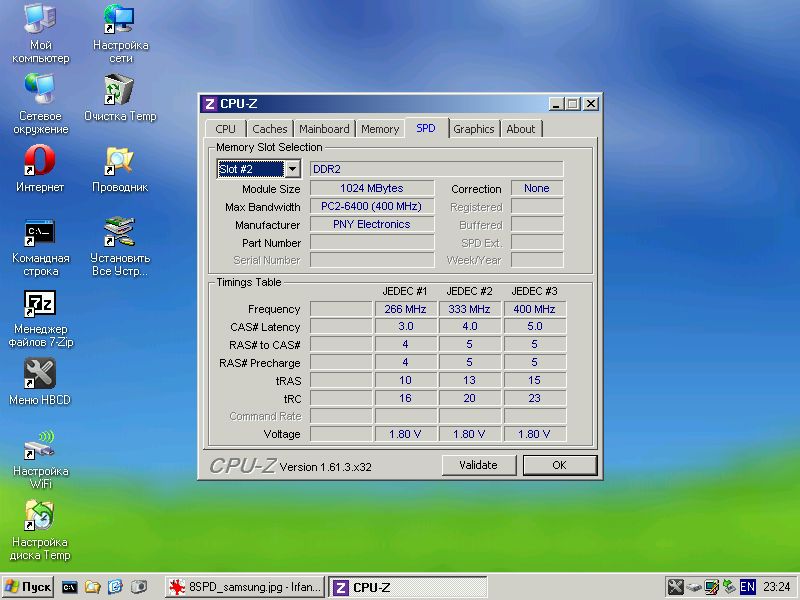Viewport: 800px width, 600px height.
Task: Click the tRC value 16
Action: 406,398
